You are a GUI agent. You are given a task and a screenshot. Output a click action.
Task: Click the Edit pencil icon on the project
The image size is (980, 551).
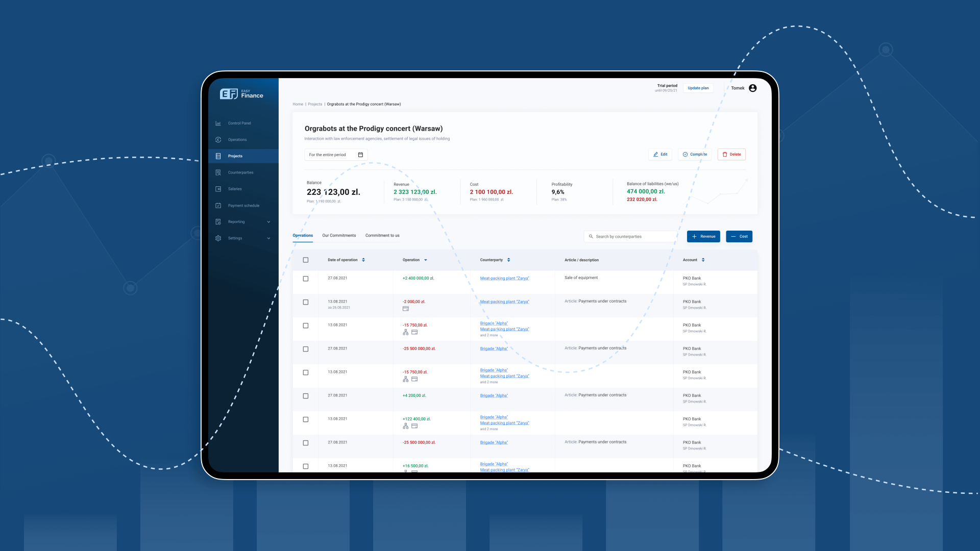pos(655,154)
